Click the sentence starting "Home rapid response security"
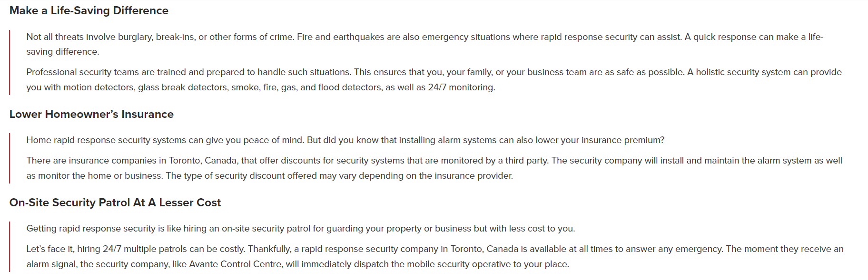This screenshot has width=868, height=280. point(345,140)
